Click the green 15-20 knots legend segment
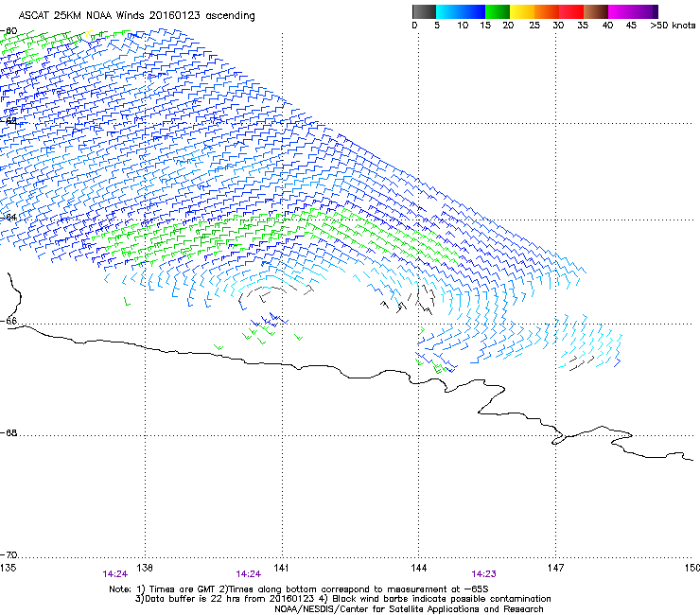The height and width of the screenshot is (615, 700). click(498, 11)
